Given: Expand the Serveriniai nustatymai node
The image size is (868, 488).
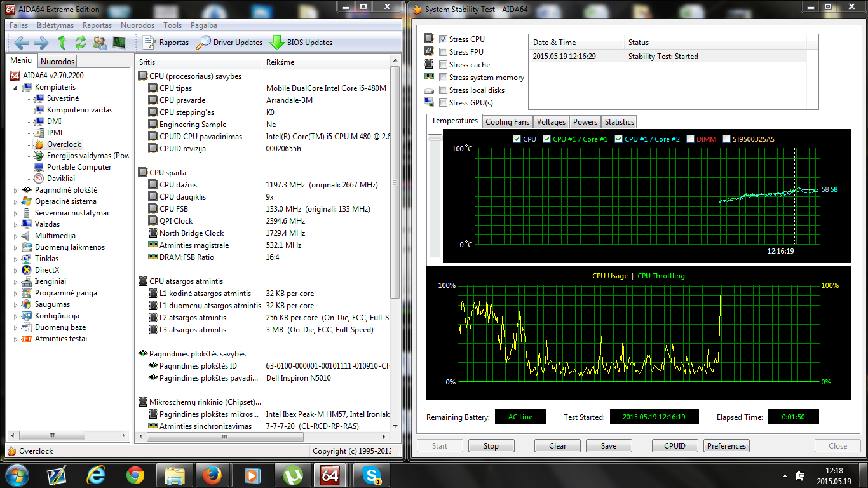Looking at the screenshot, I should (16, 213).
